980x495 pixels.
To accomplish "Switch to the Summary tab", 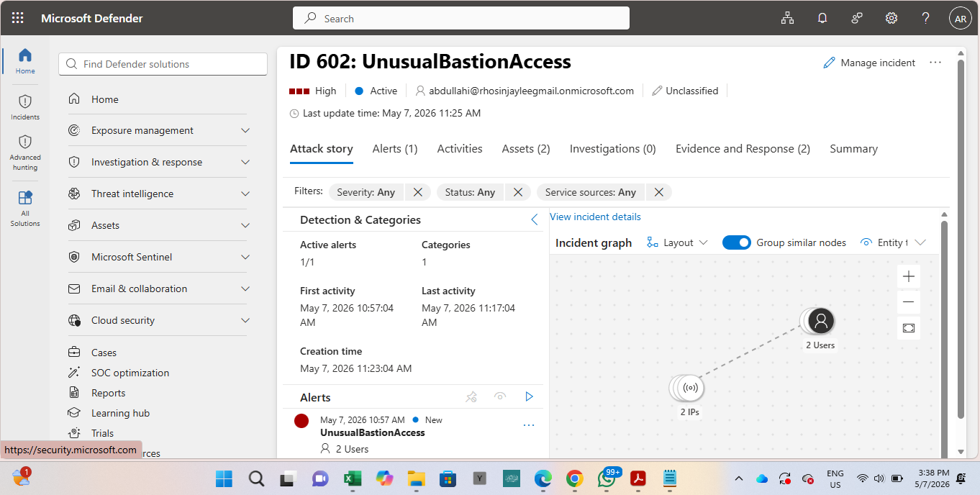I will click(x=853, y=149).
